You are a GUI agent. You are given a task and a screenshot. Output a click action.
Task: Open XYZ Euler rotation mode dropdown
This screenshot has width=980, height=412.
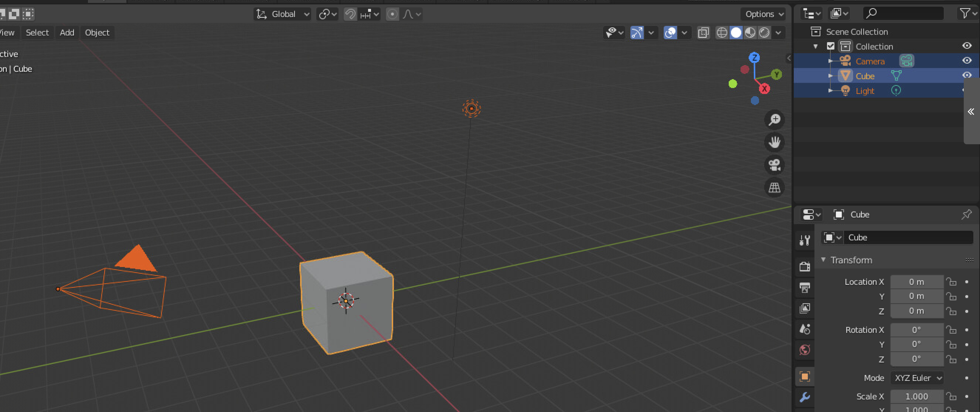pyautogui.click(x=917, y=378)
